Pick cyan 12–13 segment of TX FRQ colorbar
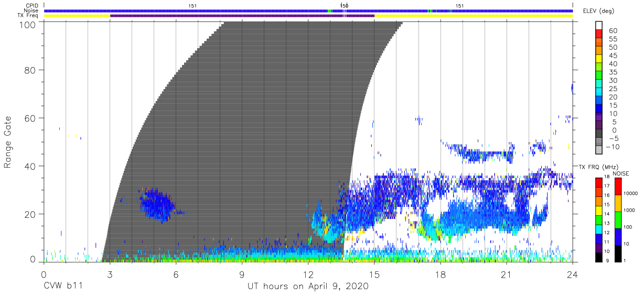644x297 pixels. [599, 228]
